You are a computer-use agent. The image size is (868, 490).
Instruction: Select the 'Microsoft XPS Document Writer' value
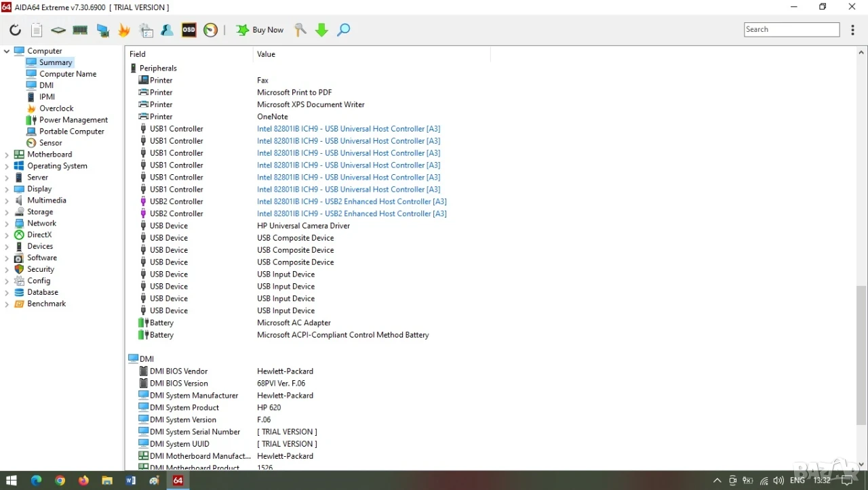tap(311, 105)
